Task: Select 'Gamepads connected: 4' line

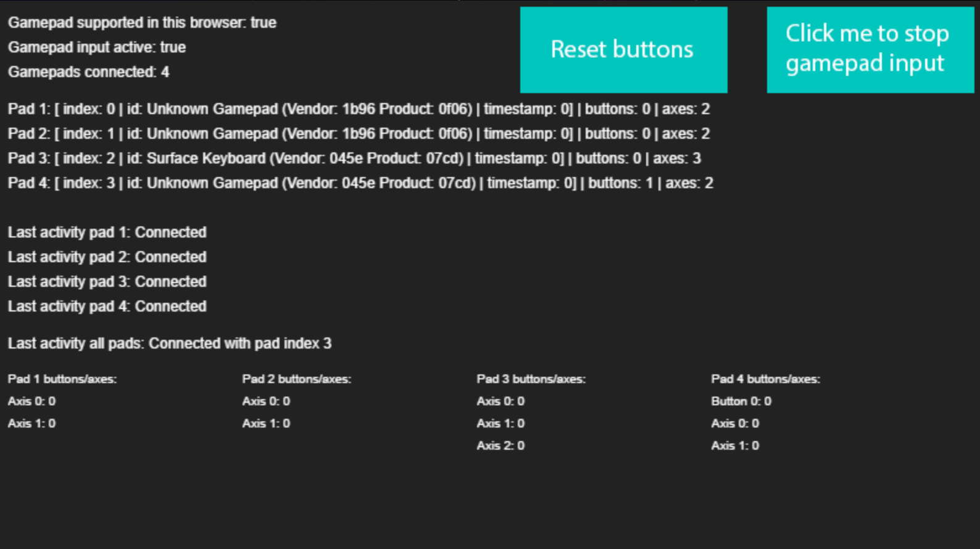Action: coord(88,72)
